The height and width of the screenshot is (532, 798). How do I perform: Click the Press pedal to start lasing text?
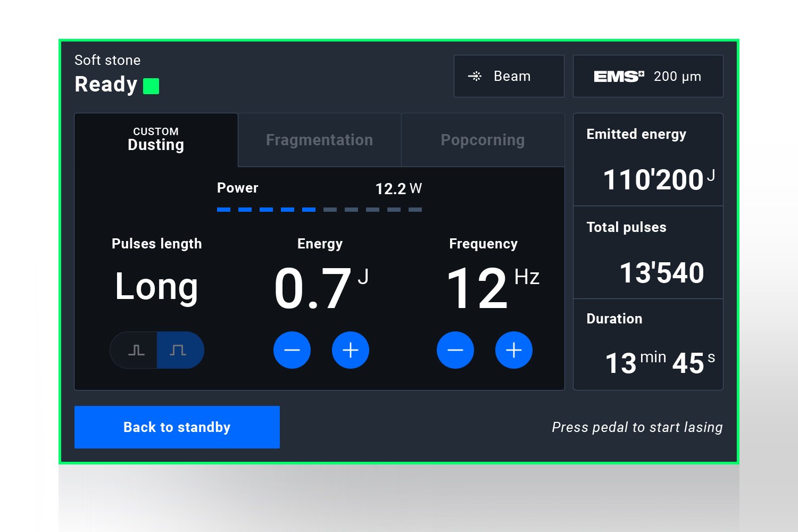click(637, 427)
